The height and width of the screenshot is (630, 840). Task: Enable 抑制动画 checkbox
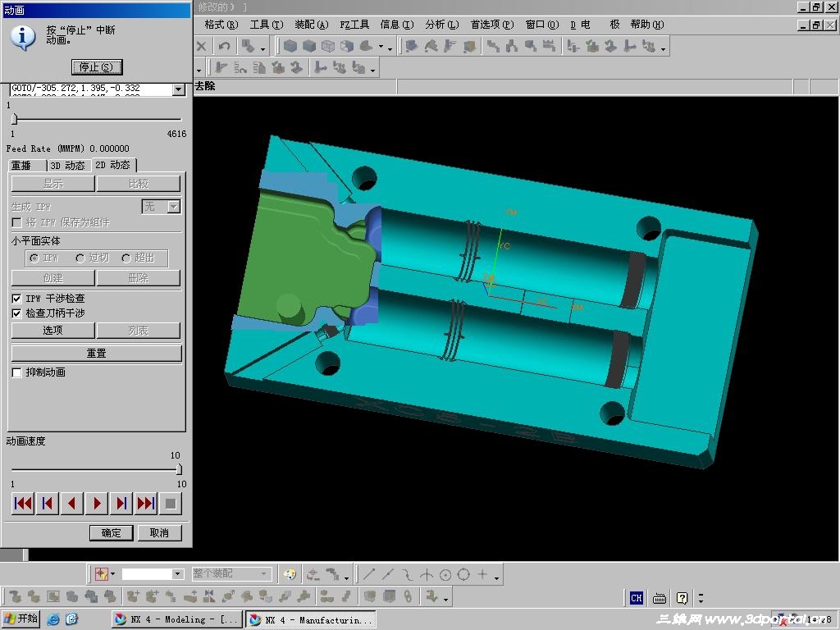16,372
